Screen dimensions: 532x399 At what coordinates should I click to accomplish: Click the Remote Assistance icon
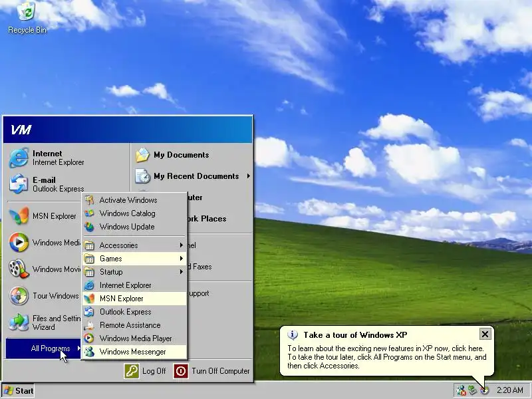89,325
